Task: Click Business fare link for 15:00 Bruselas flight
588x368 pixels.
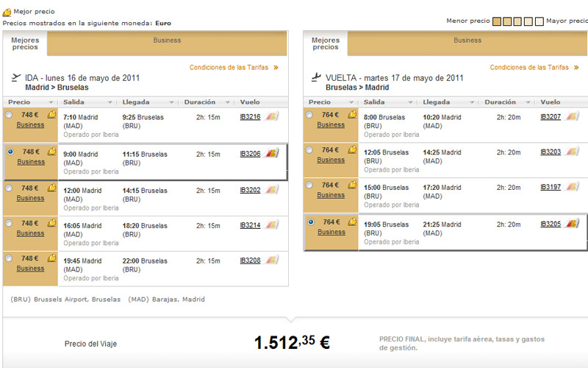Action: coord(331,195)
